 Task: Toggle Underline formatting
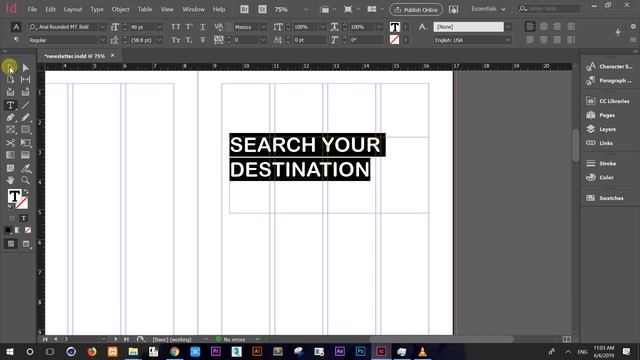(203, 27)
